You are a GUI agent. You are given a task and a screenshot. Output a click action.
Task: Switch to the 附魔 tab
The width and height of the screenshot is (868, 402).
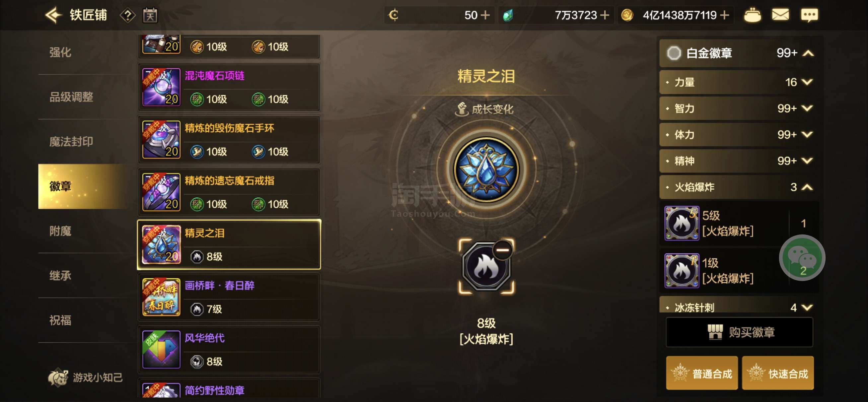tap(61, 231)
